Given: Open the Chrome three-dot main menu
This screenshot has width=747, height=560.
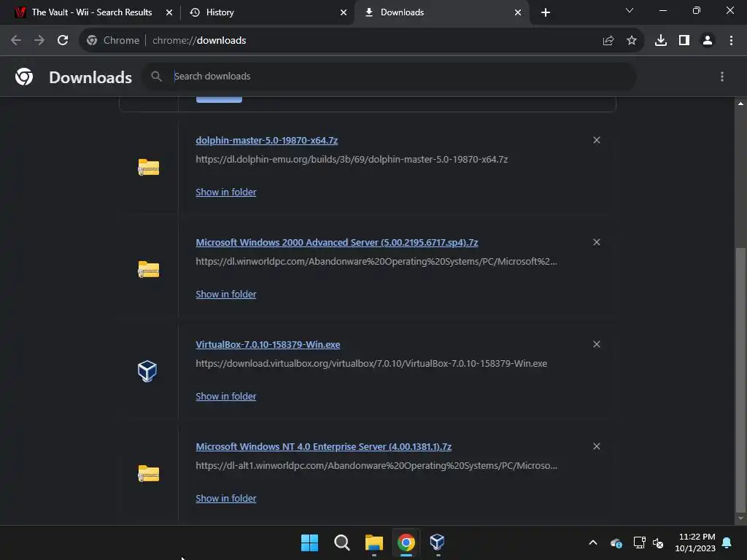Looking at the screenshot, I should point(731,41).
